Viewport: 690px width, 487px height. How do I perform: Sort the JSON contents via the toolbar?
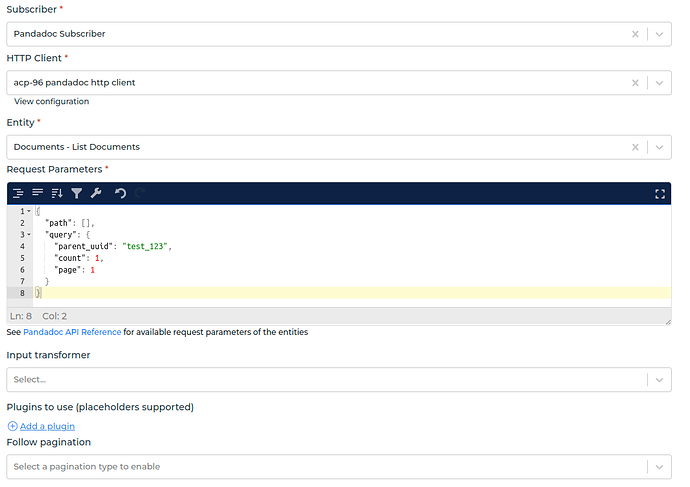point(57,193)
